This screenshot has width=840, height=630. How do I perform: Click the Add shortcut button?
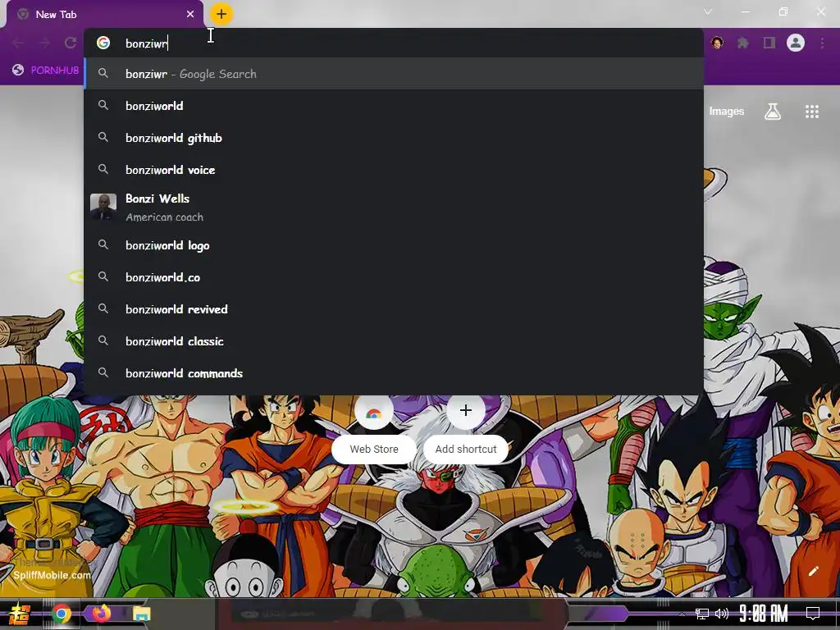point(466,430)
